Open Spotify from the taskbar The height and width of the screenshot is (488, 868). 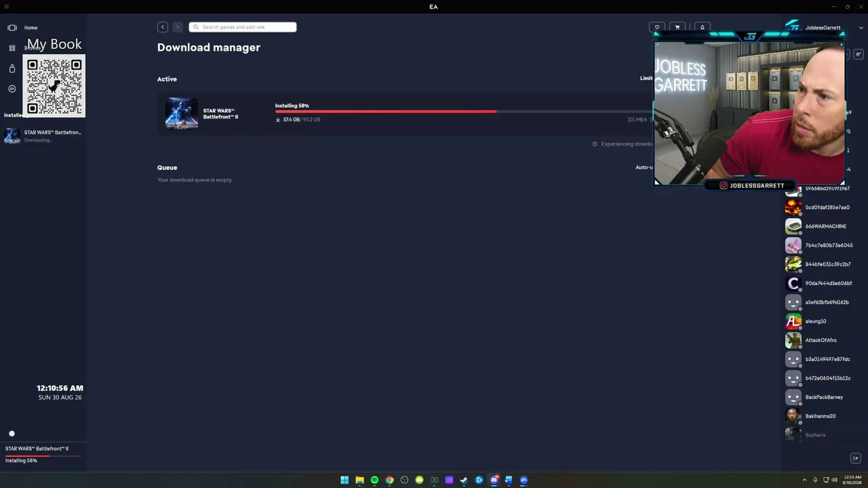coord(374,480)
